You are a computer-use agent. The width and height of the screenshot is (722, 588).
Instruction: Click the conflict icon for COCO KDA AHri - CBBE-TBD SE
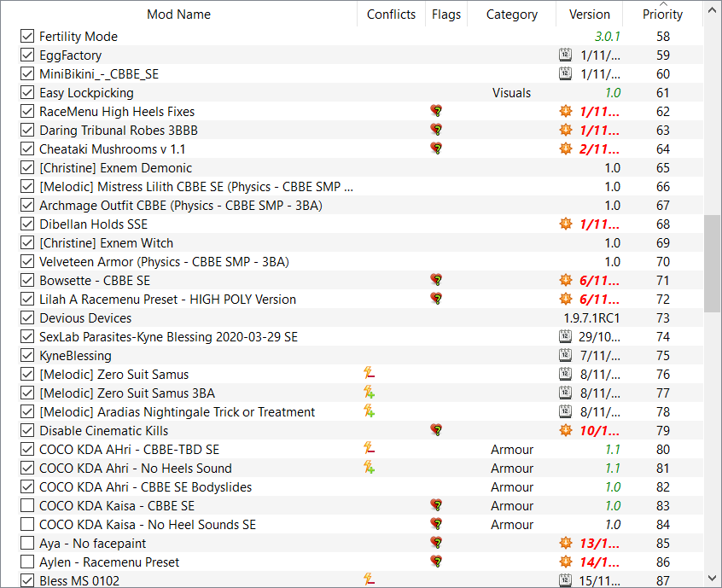(x=369, y=448)
